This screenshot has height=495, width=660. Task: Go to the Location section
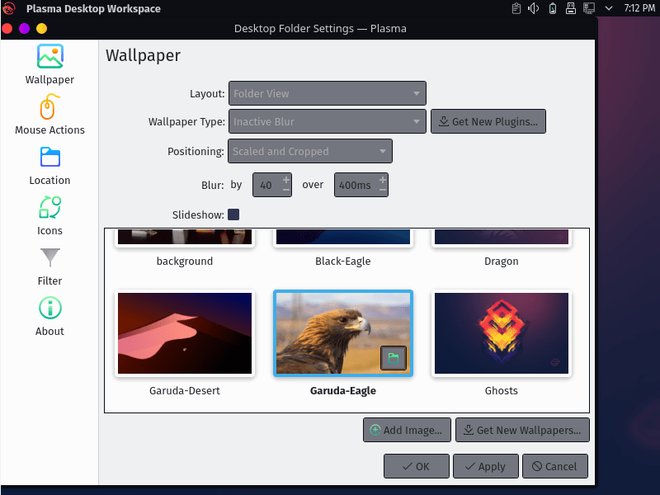50,166
